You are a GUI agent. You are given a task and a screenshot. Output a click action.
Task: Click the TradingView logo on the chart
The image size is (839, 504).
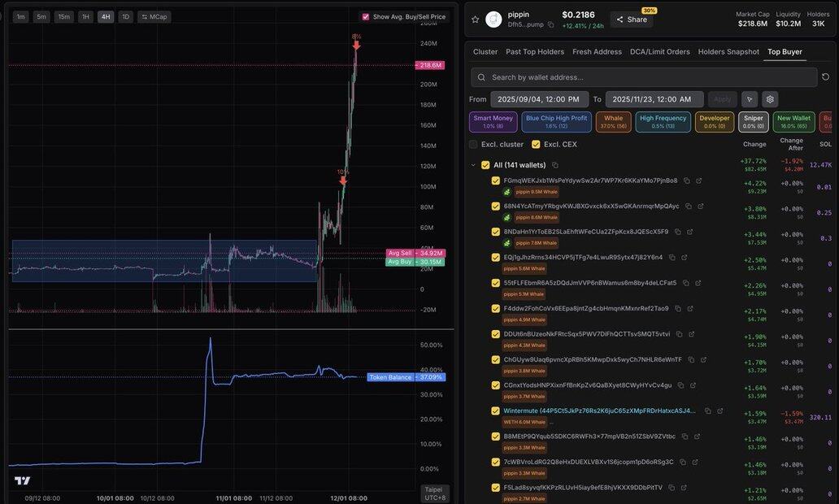22,480
